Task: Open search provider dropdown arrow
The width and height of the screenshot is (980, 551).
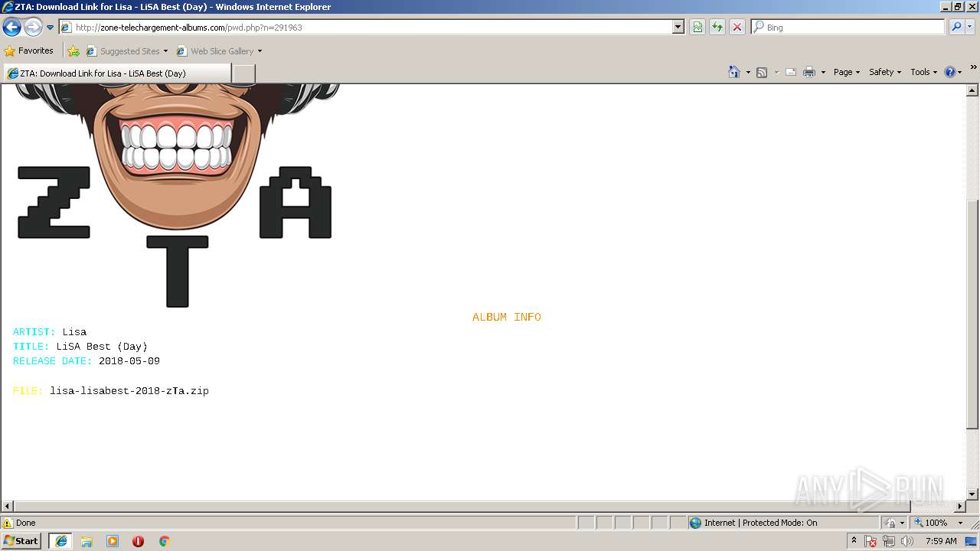Action: (x=970, y=27)
